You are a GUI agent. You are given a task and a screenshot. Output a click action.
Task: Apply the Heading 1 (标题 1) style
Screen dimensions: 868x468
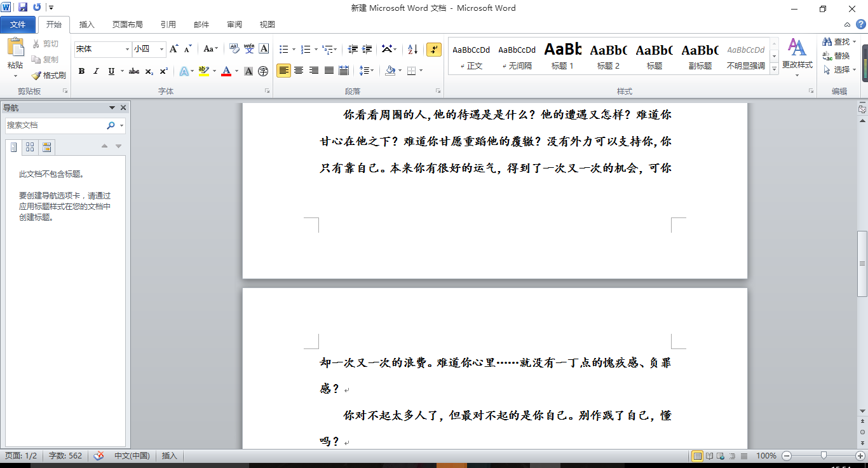click(x=562, y=56)
